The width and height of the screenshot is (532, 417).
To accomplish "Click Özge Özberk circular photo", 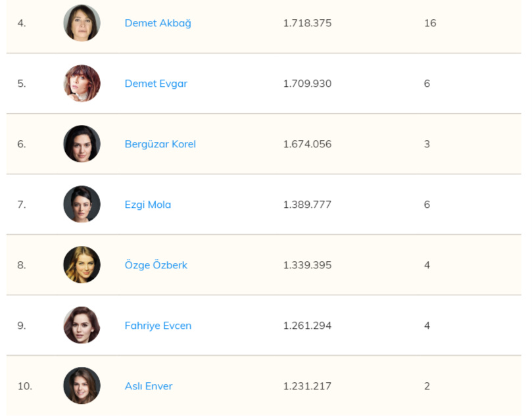I will pos(82,265).
